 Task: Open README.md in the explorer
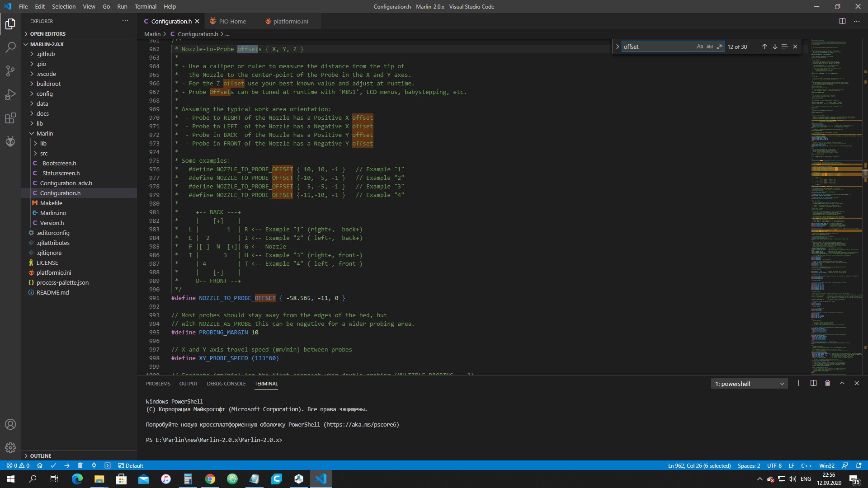coord(79,292)
